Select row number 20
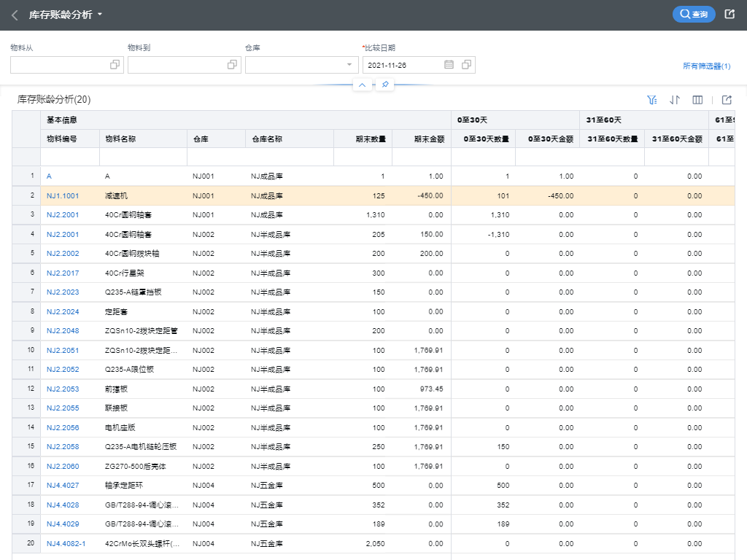 [26, 543]
